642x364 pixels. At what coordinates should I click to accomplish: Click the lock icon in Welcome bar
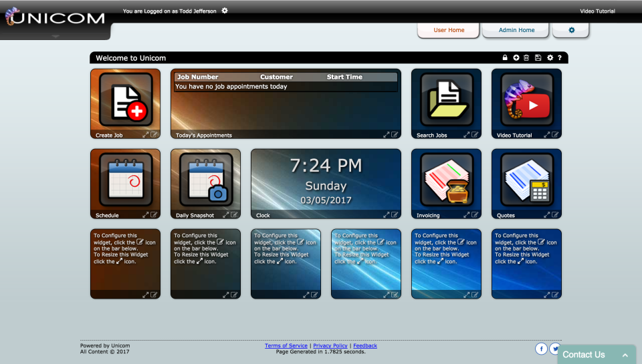tap(505, 57)
